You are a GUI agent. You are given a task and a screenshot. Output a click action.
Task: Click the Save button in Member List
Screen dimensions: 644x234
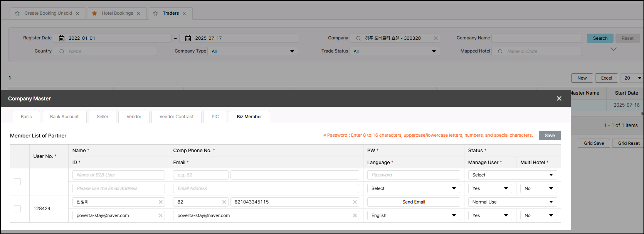coord(550,136)
